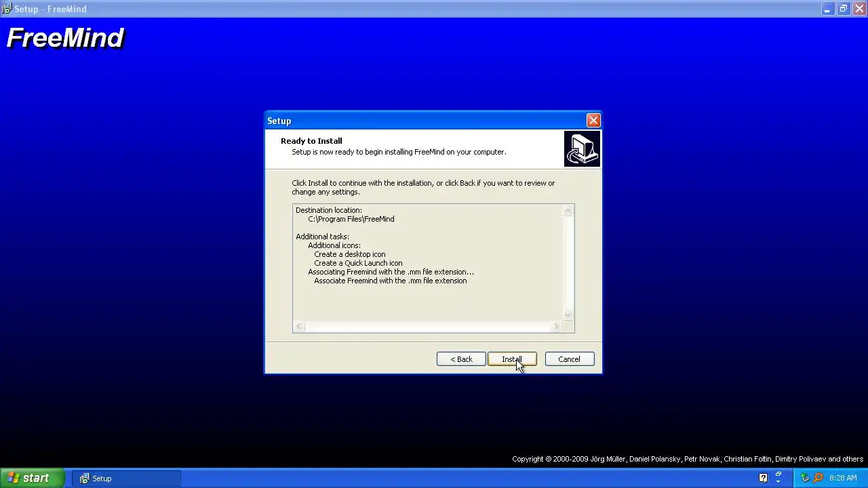Open the taskbar dropdown arrow below restore icon
The image size is (868, 488).
pos(778,483)
